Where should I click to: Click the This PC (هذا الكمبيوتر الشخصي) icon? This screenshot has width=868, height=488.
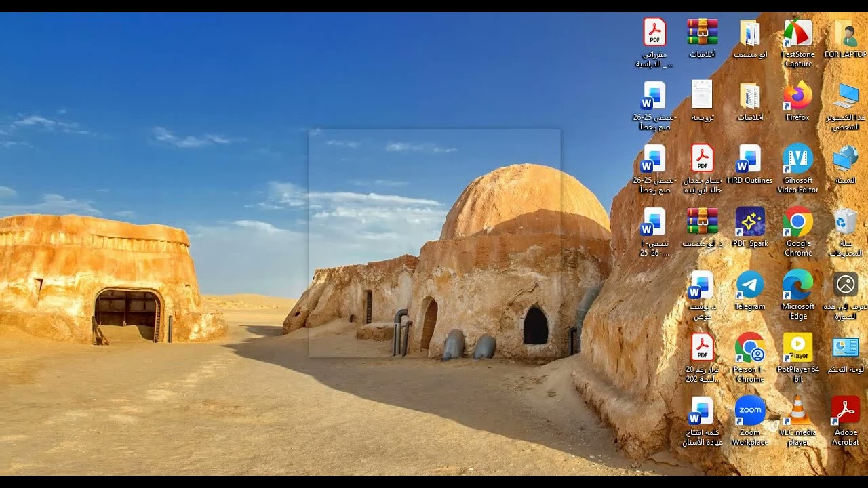(846, 106)
